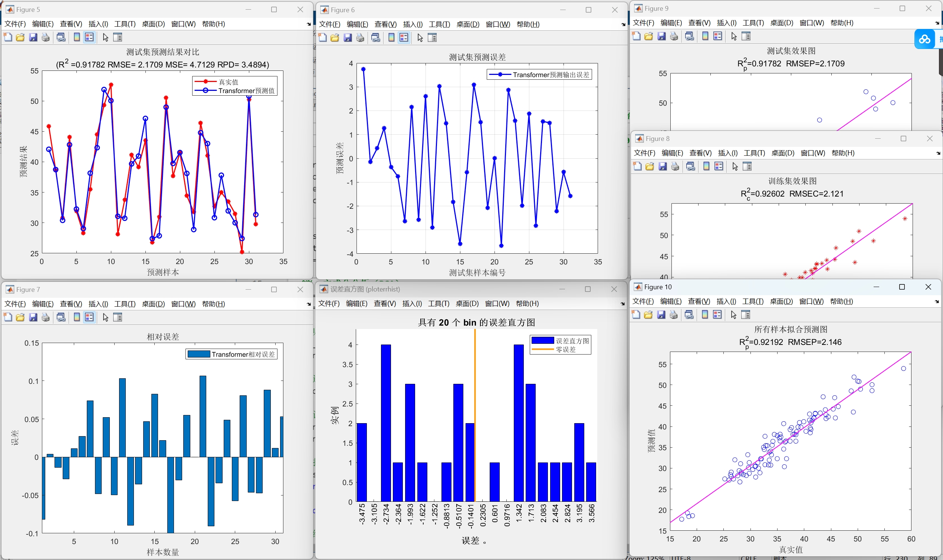Open the Property Inspector in Figure 9
The height and width of the screenshot is (560, 943).
[x=746, y=36]
